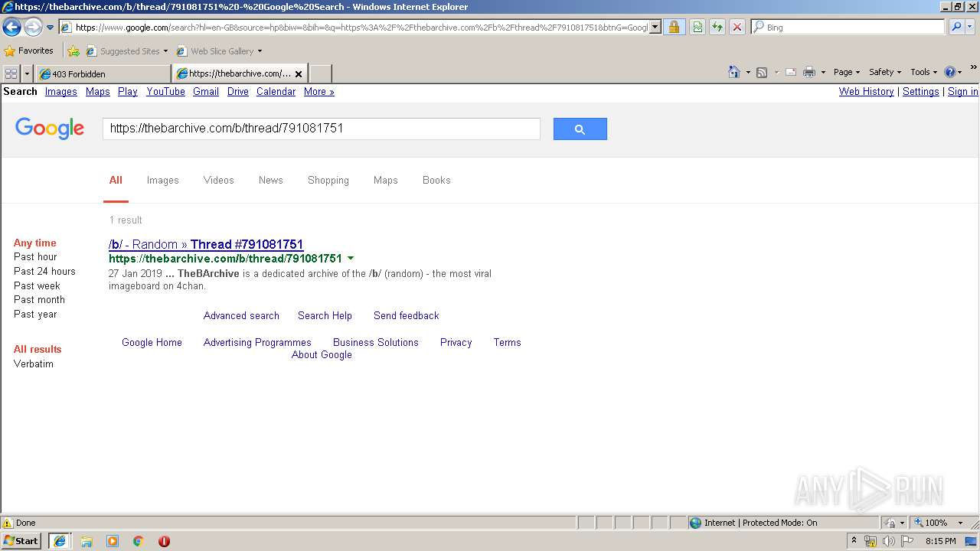
Task: Open Windows Explorer folder taskbar icon
Action: click(87, 541)
